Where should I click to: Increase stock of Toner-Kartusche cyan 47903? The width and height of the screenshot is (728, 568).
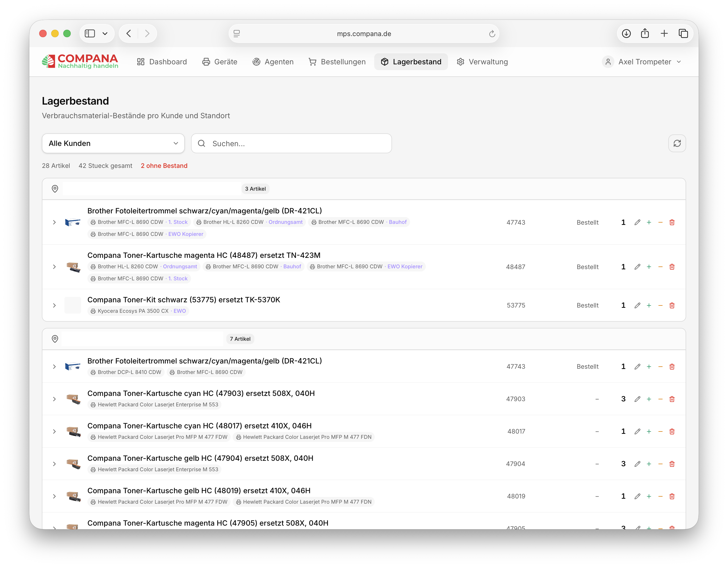point(649,399)
